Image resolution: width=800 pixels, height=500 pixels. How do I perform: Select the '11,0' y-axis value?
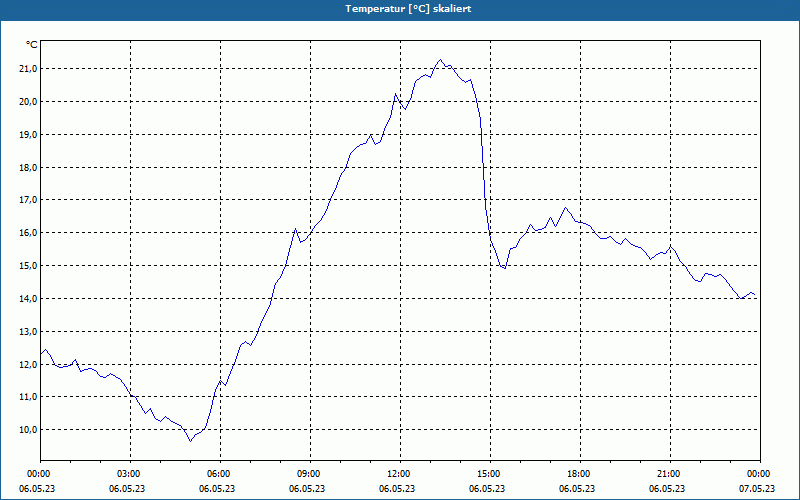(x=29, y=396)
